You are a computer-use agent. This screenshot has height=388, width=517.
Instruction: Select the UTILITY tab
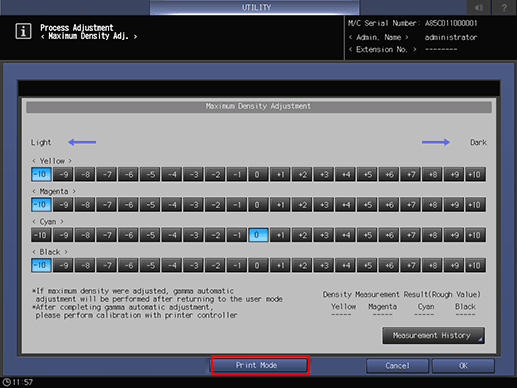click(255, 7)
